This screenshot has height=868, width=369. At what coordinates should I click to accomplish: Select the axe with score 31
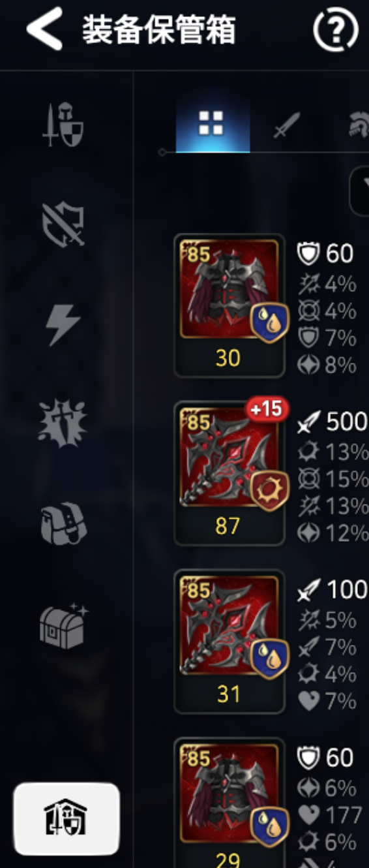(x=229, y=642)
